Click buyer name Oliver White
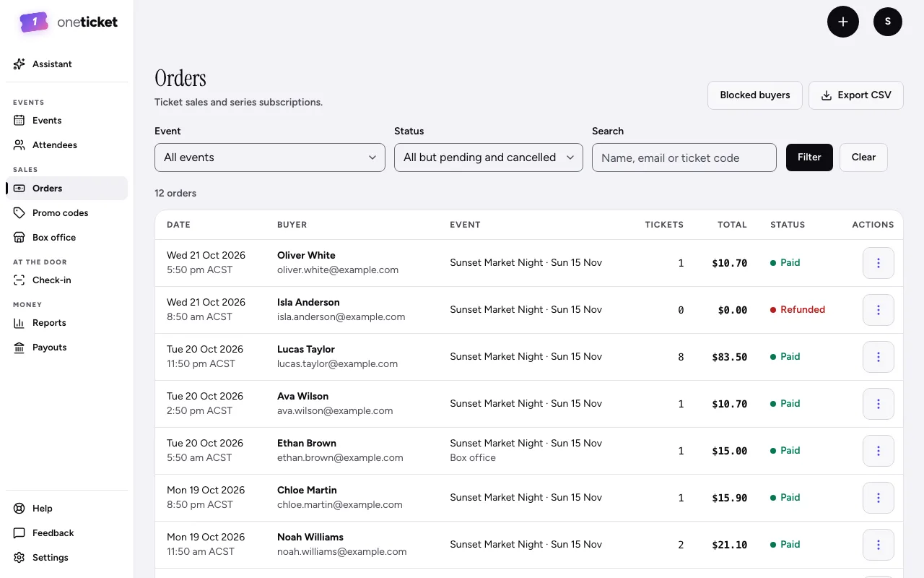Image resolution: width=924 pixels, height=578 pixels. 306,256
